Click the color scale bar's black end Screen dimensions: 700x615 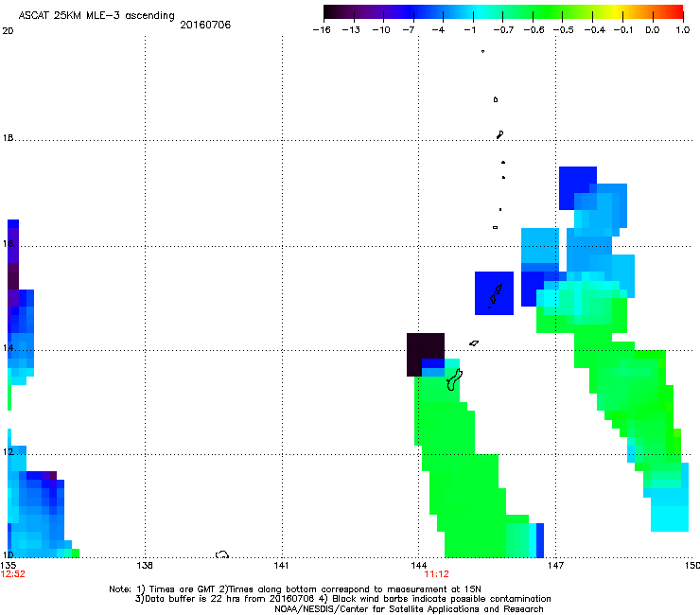click(330, 11)
